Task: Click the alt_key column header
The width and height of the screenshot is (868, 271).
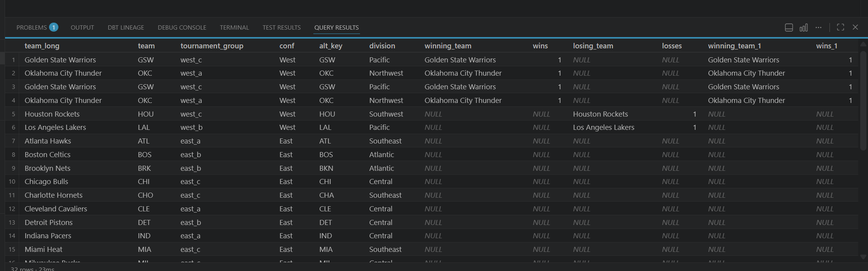Action: [331, 46]
